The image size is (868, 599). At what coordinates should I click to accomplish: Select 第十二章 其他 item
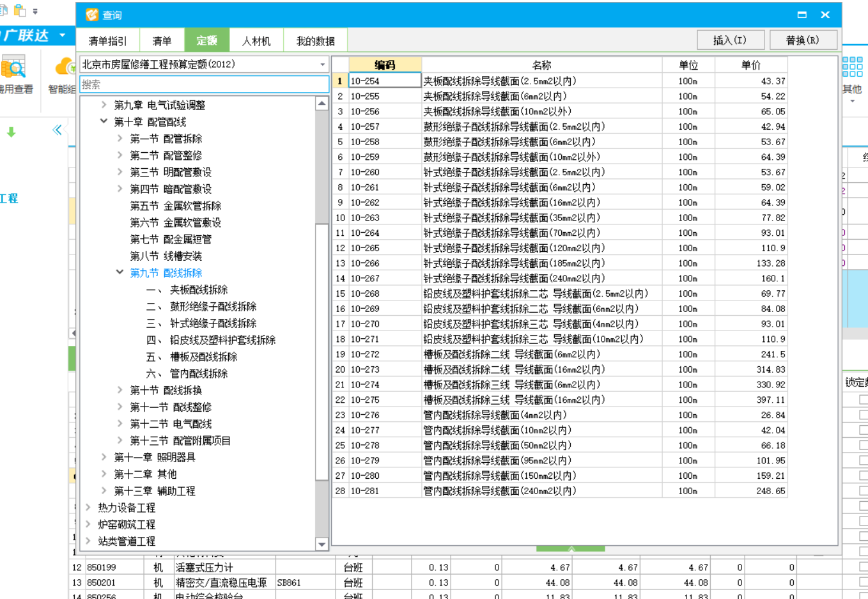[x=145, y=474]
